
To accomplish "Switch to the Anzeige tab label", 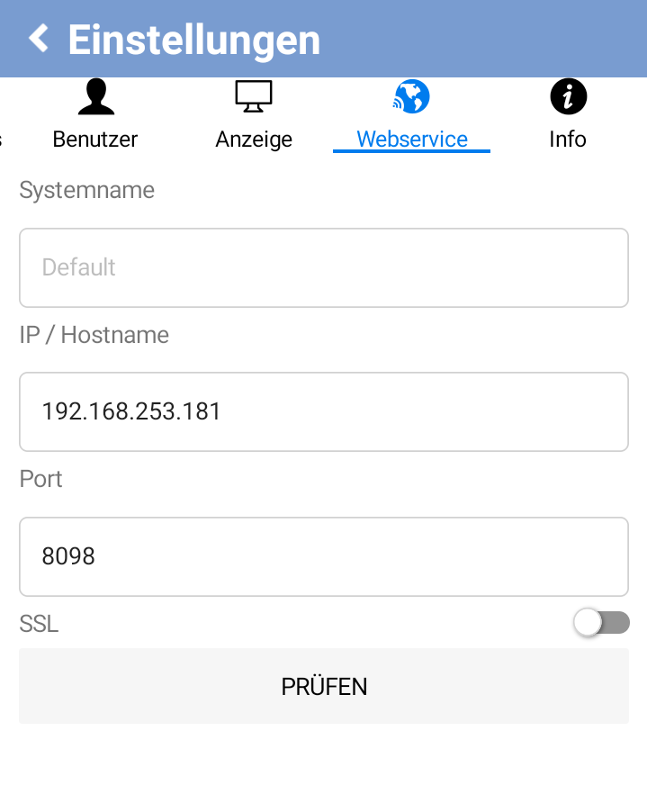I will pos(254,140).
